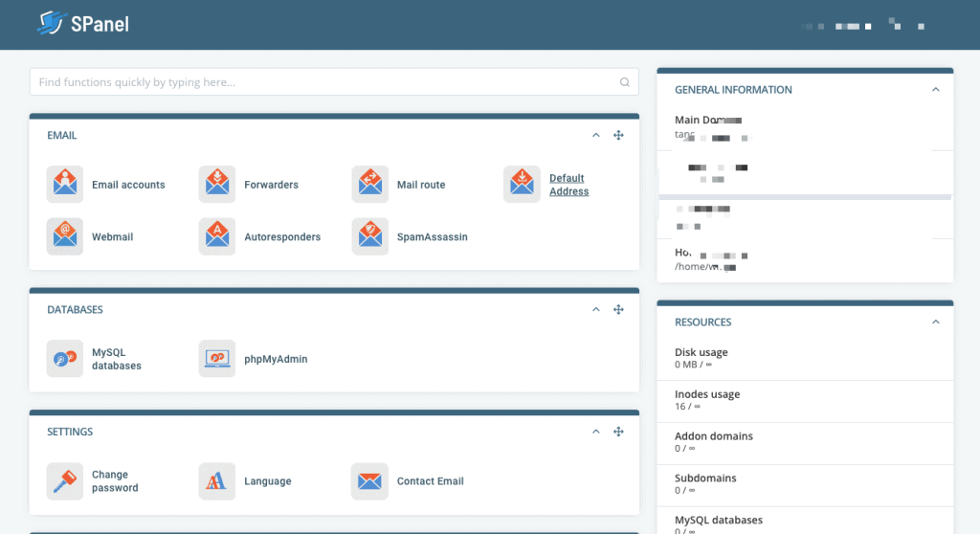The image size is (980, 534).
Task: Click the Webmail envelope icon
Action: point(64,236)
